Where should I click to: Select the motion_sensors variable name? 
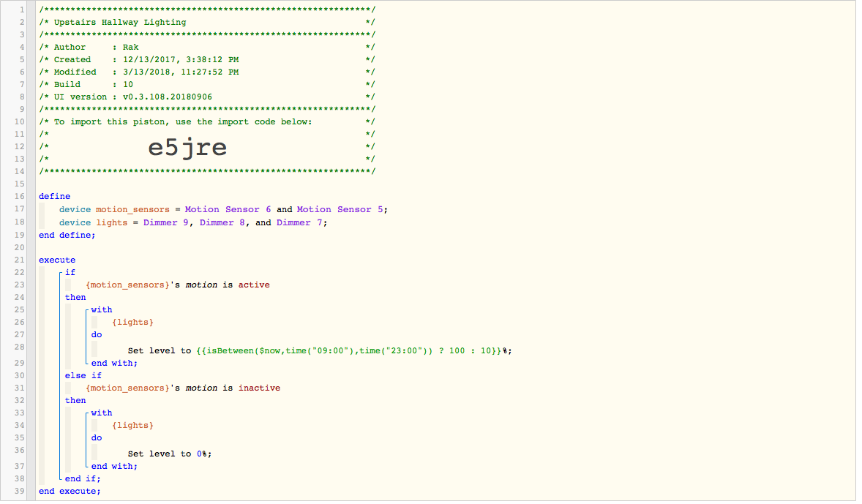click(132, 210)
